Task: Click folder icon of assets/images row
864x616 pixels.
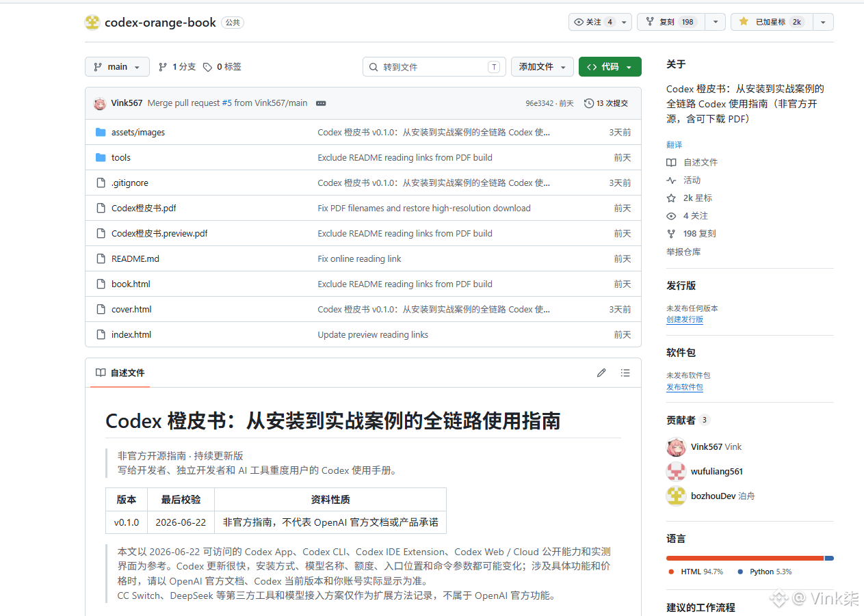Action: (101, 132)
